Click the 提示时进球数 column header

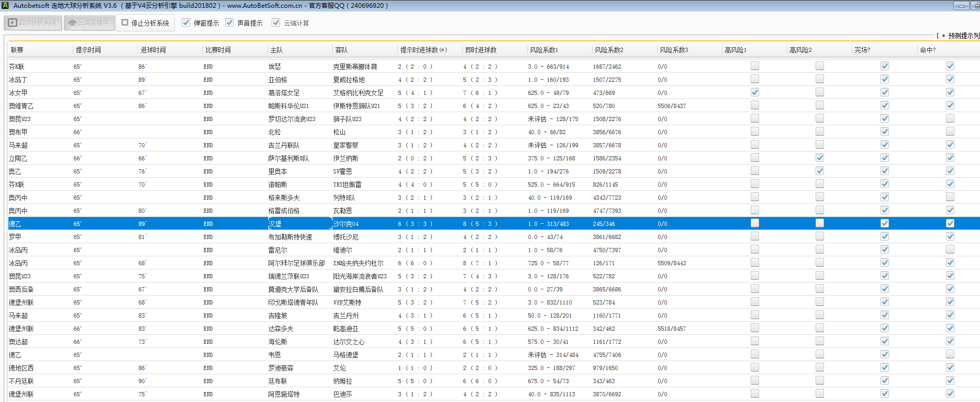[423, 50]
